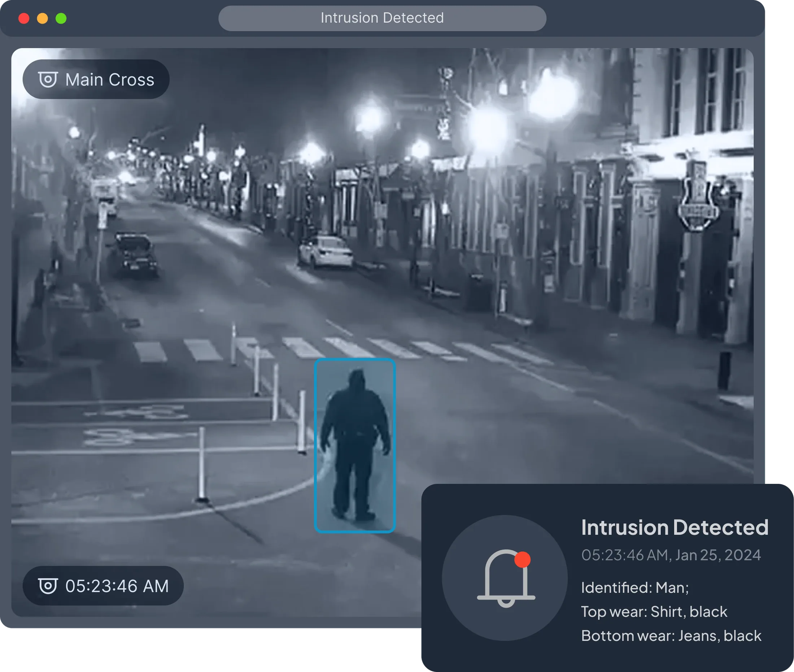
Task: Click the red close window button
Action: coord(24,18)
